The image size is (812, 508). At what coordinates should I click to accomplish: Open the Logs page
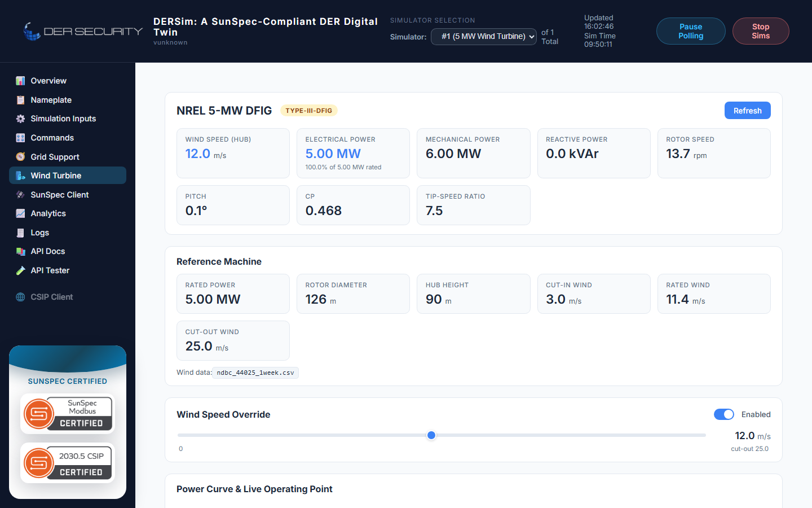[68, 233]
